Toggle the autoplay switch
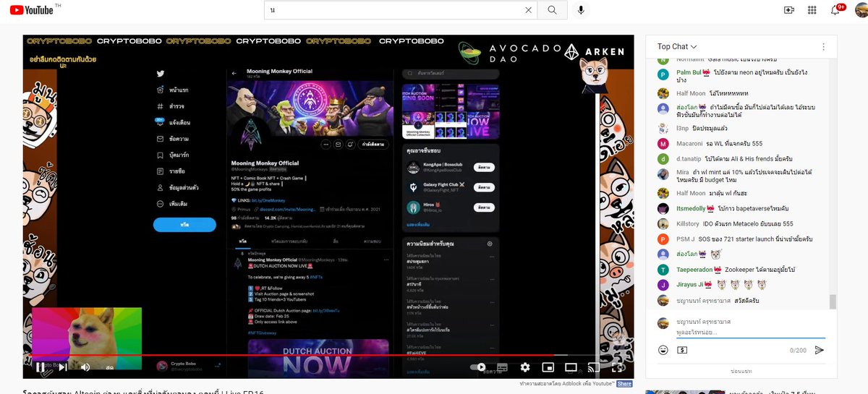This screenshot has width=868, height=394. click(x=478, y=367)
